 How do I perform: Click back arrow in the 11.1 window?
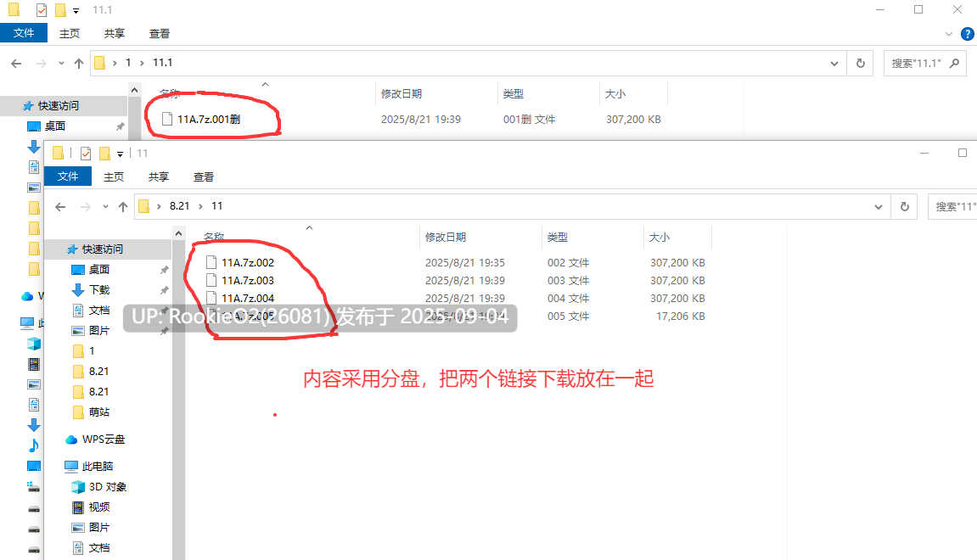coord(16,63)
